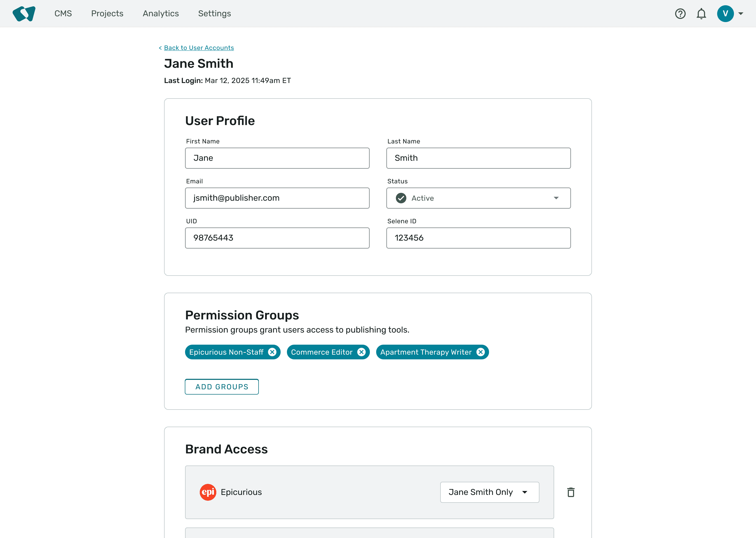The width and height of the screenshot is (756, 538).
Task: Follow the Back to User Accounts link
Action: [x=199, y=48]
